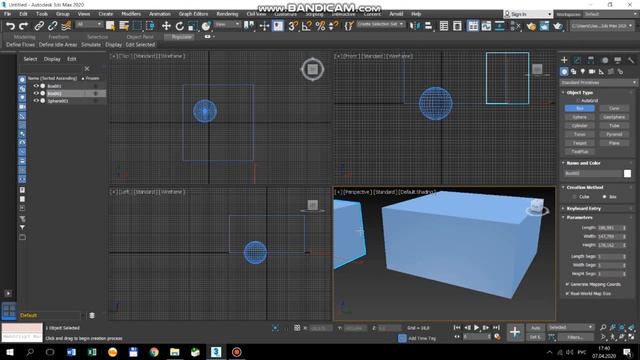Open the object color swatch
The image size is (640, 360).
[627, 173]
